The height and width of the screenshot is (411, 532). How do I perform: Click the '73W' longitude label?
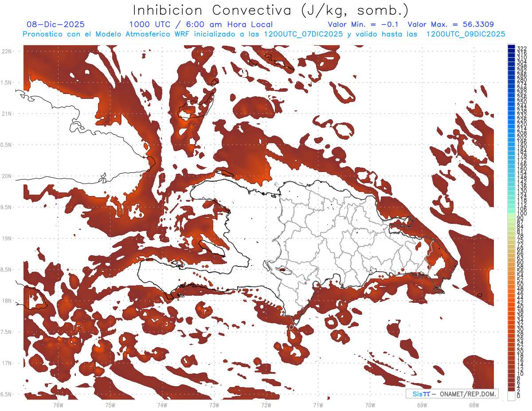(214, 405)
